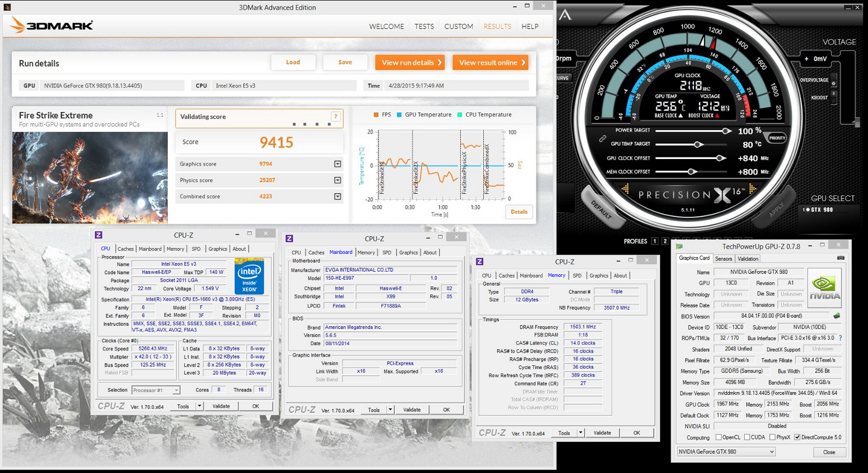Click the Intel Xeon inside logo in CPU-Z

click(249, 276)
